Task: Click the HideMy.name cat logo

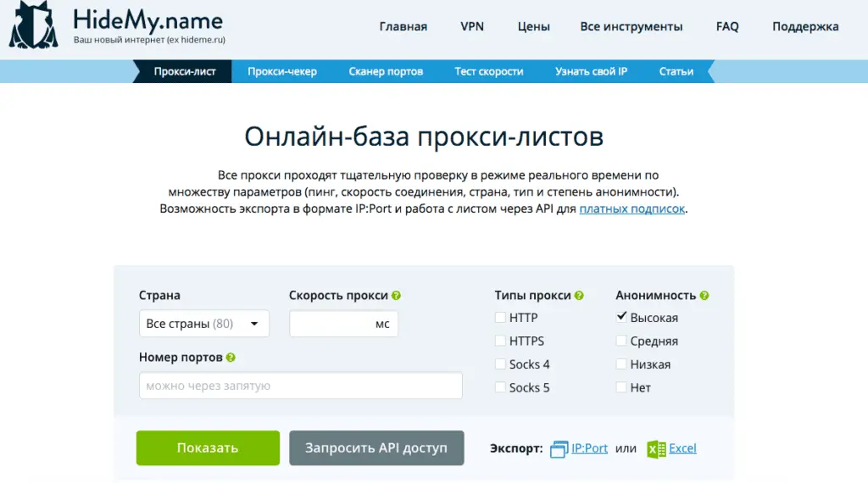Action: tap(34, 25)
